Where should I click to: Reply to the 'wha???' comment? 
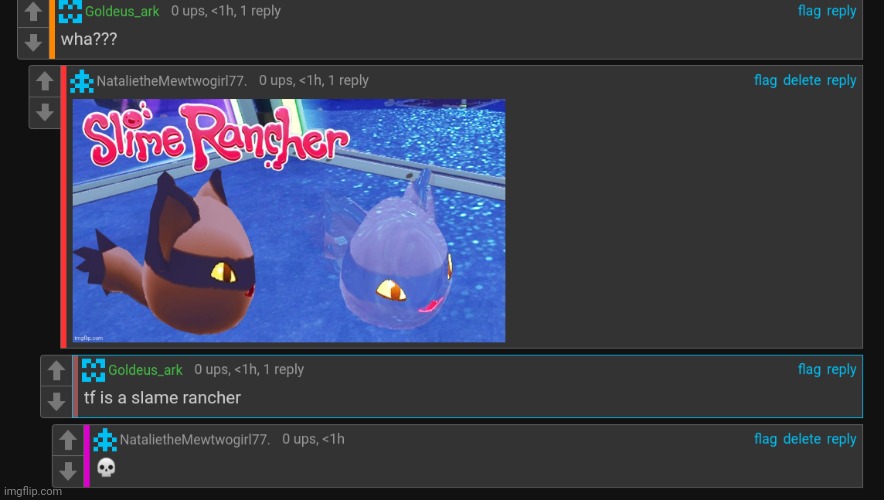tap(841, 11)
